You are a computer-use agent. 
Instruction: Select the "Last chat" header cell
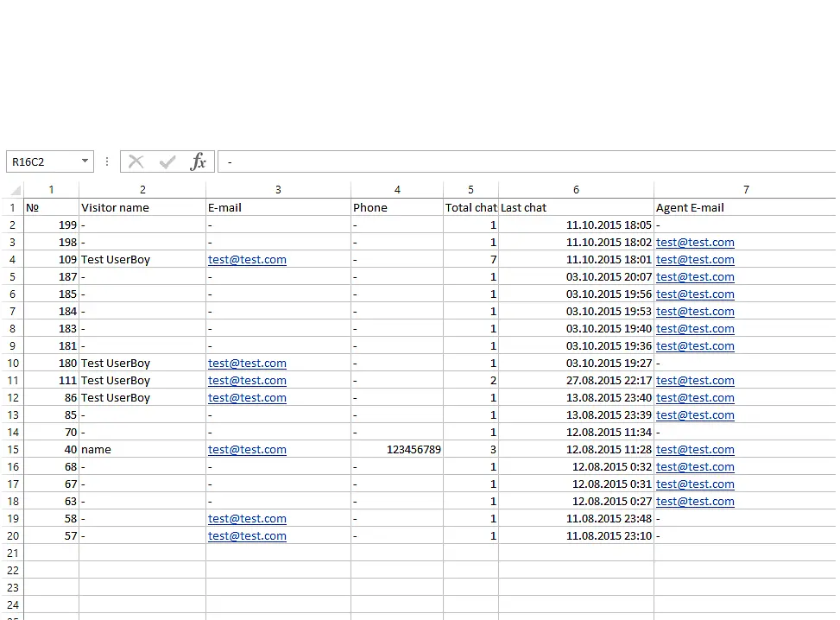[x=576, y=208]
